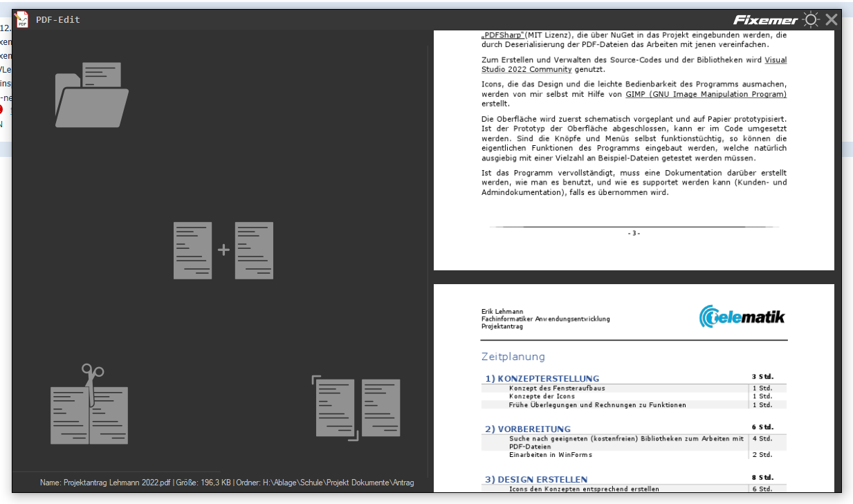Select the 2) VORBEREITUNG section heading
Image resolution: width=853 pixels, height=504 pixels.
coord(527,429)
